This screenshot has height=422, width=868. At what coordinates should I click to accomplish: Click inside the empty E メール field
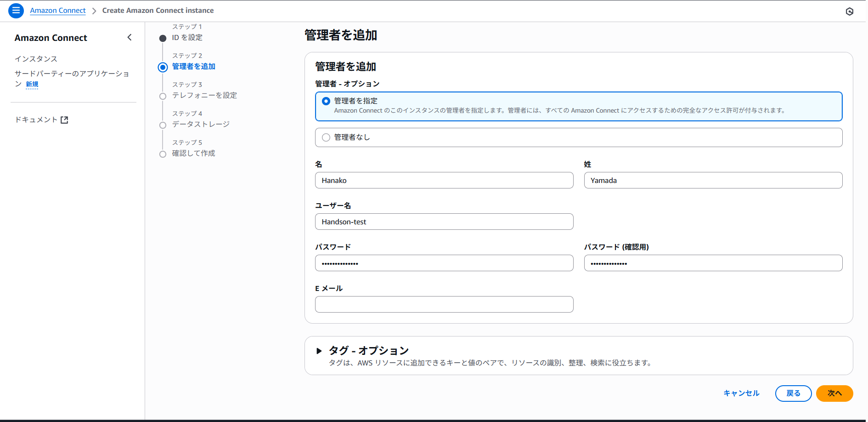pos(444,304)
